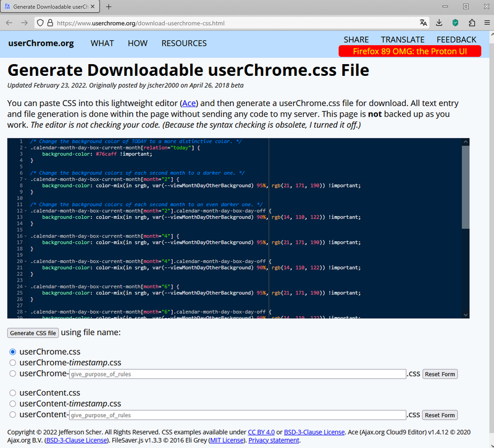Close the Generate Downloadable userChrome tab
Screen dimensions: 494x448
click(x=93, y=7)
